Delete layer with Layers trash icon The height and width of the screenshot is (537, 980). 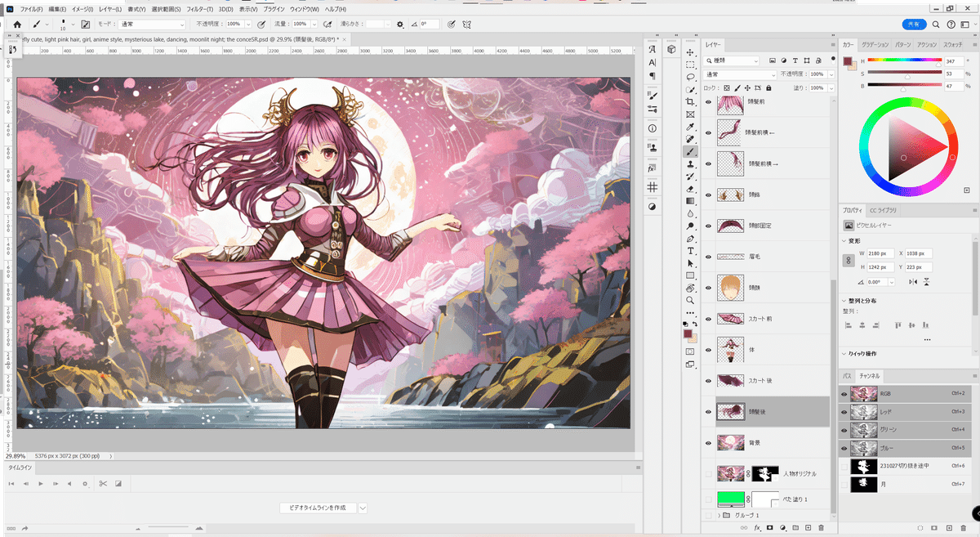point(821,528)
